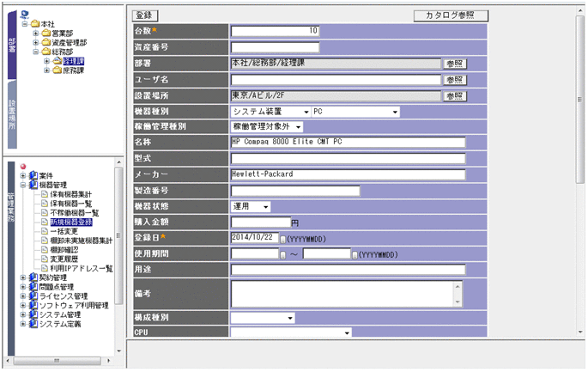Image resolution: width=588 pixels, height=372 pixels.
Task: Open 一括変更 page
Action: 59,231
